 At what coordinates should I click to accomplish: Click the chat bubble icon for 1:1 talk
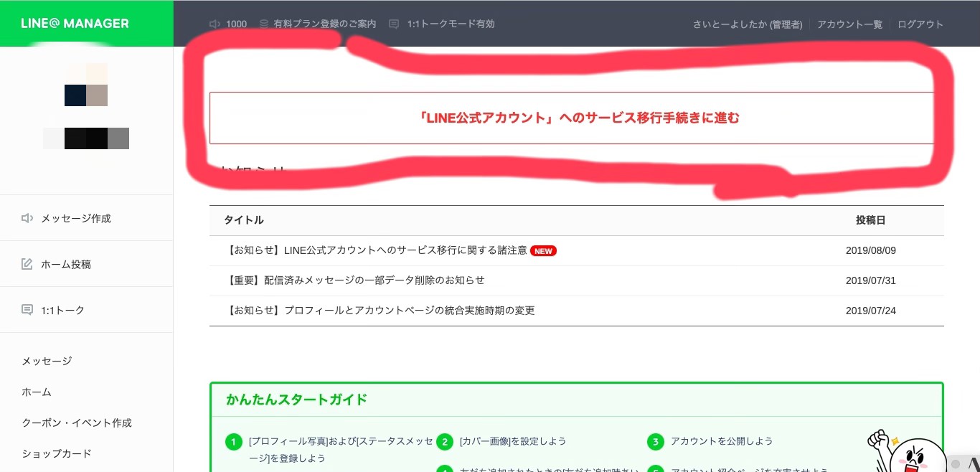click(x=27, y=310)
